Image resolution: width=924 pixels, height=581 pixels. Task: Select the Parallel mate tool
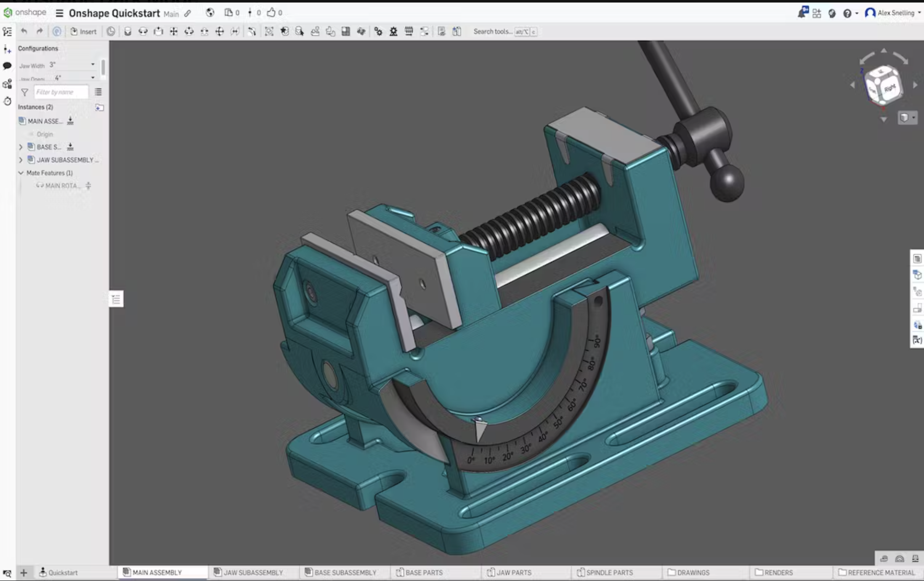pos(235,32)
